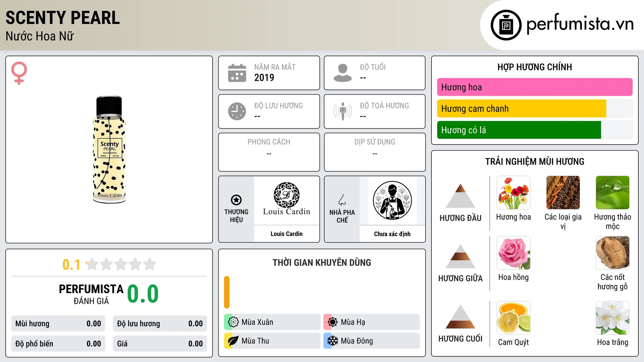Viewport: 644px width, 362px height.
Task: Open the Scenty Pearl perfume bottle image
Action: coord(109,150)
